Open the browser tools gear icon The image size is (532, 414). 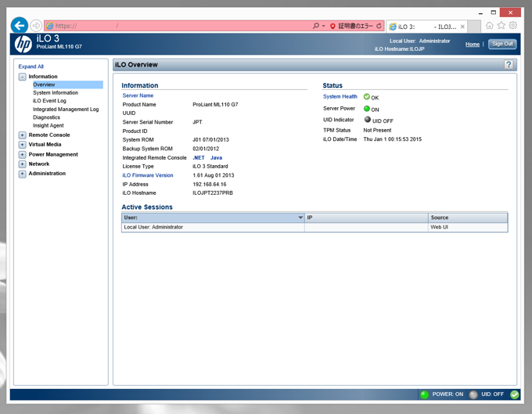coord(513,26)
